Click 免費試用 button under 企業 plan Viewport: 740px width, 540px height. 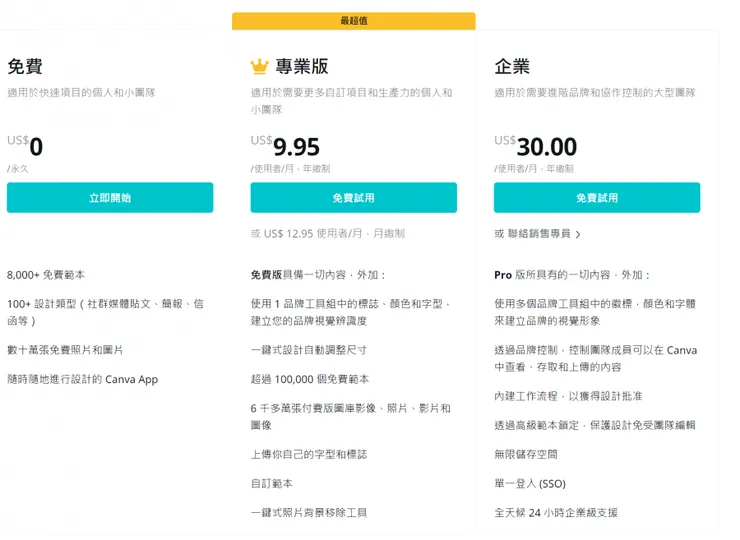pos(597,197)
